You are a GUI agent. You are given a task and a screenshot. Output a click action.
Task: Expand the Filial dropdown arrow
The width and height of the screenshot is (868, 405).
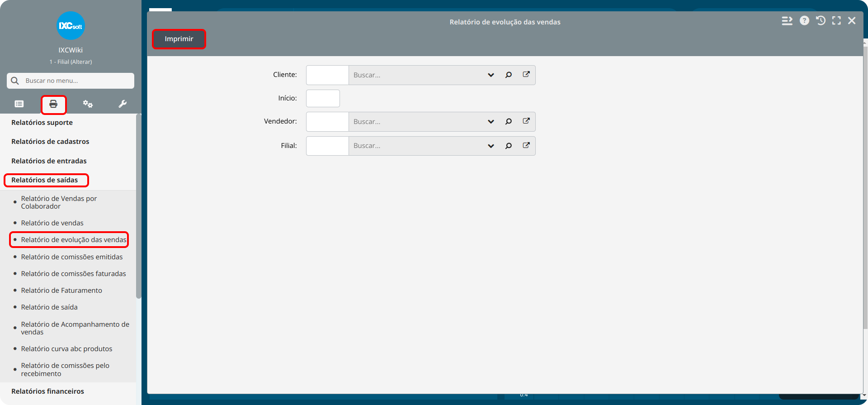(491, 146)
